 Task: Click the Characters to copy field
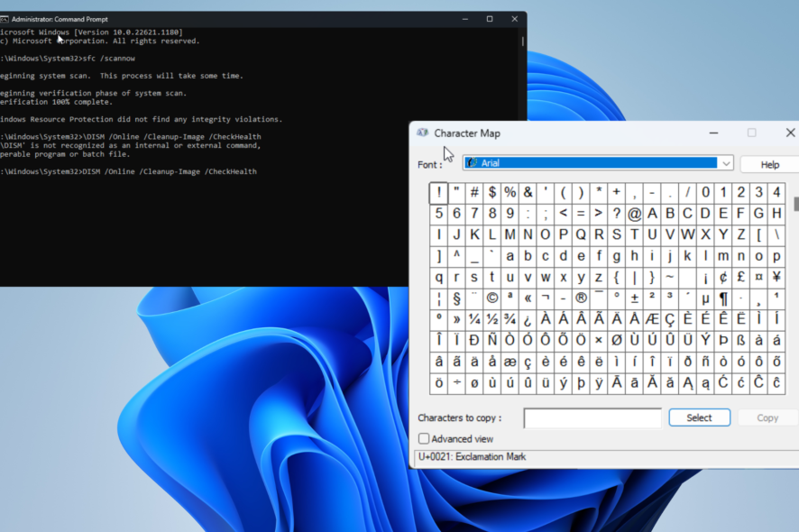(592, 417)
